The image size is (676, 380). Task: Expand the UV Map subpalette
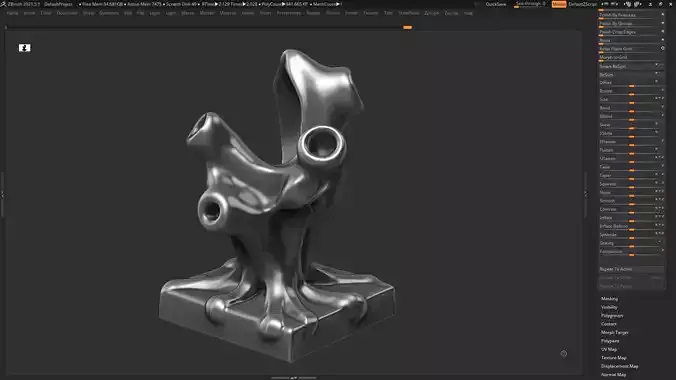[x=609, y=349]
